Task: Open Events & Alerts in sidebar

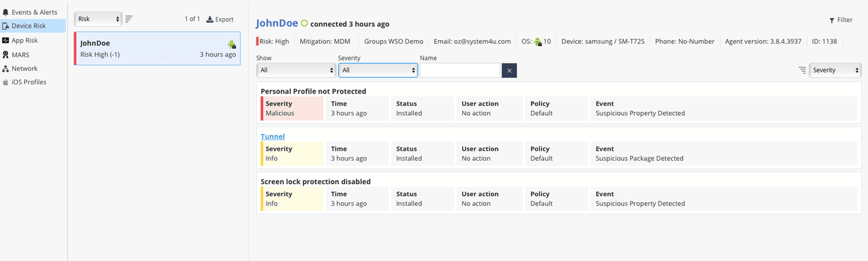Action: 33,12
